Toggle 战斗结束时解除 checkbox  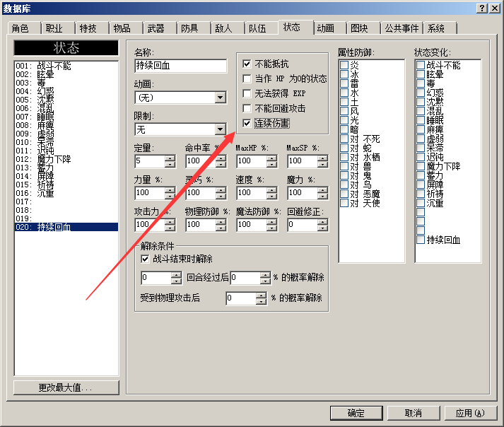pos(146,259)
